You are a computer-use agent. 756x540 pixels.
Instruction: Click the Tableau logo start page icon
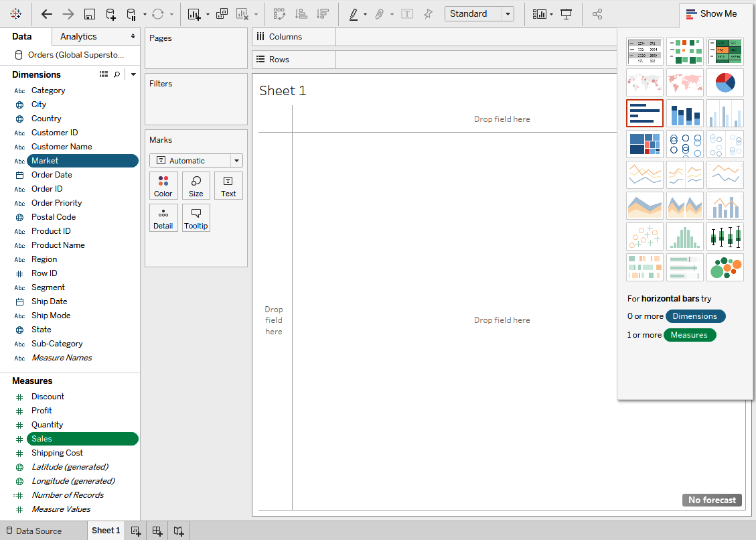(15, 14)
